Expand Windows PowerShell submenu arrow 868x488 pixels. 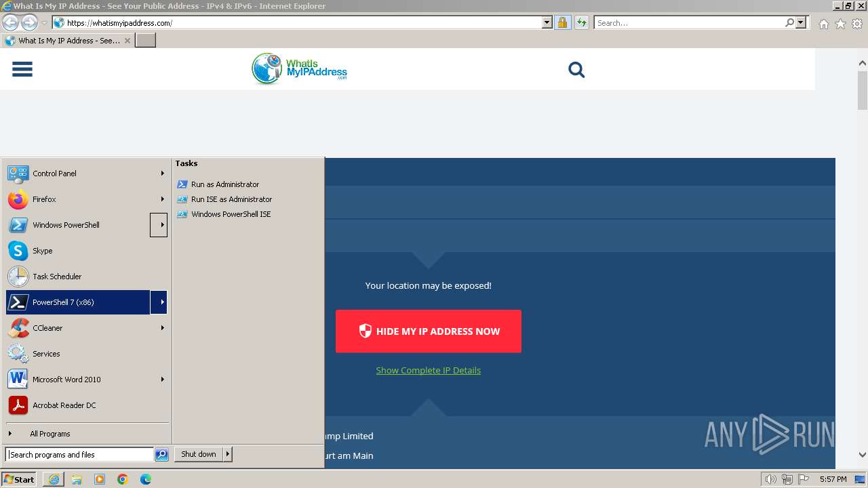pos(159,225)
